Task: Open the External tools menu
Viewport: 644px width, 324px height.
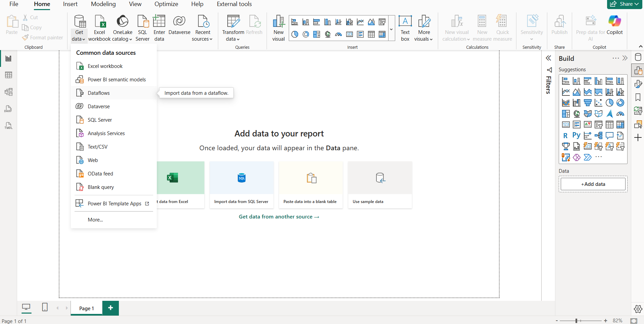Action: pyautogui.click(x=234, y=4)
